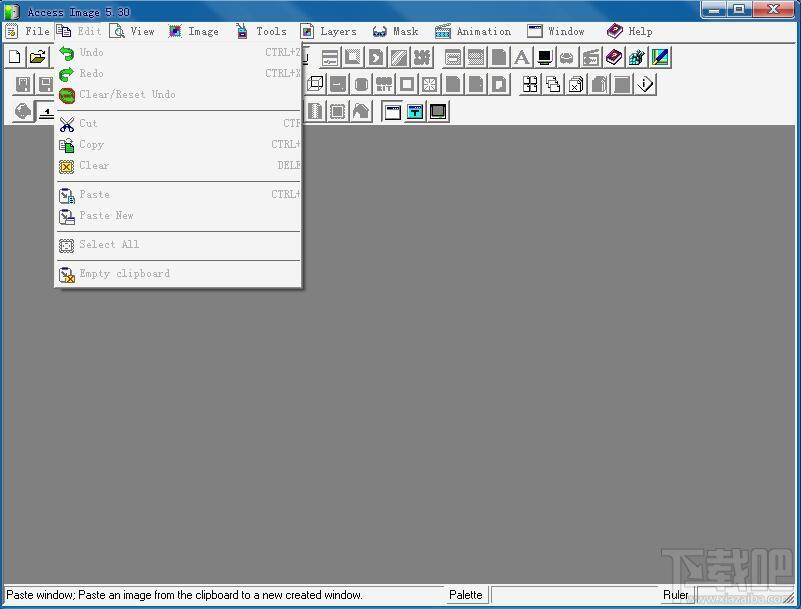The width and height of the screenshot is (801, 609).
Task: Click the gray EIT toolbar icon
Action: (x=384, y=84)
